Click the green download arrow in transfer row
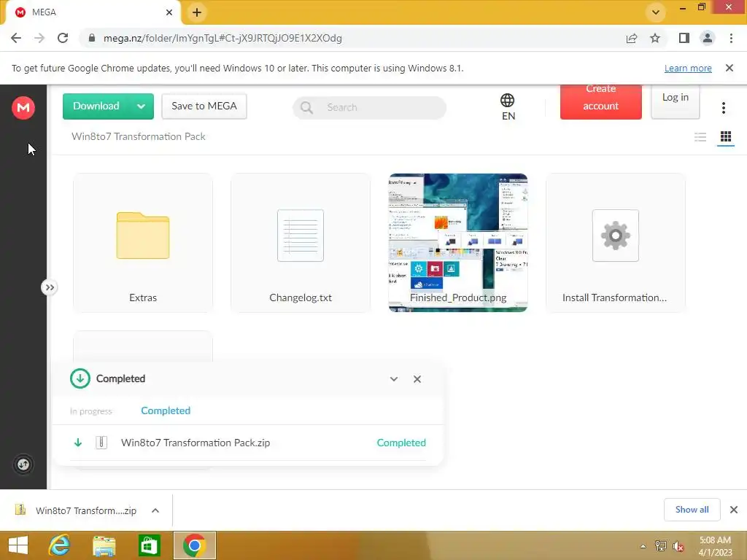 click(x=78, y=443)
